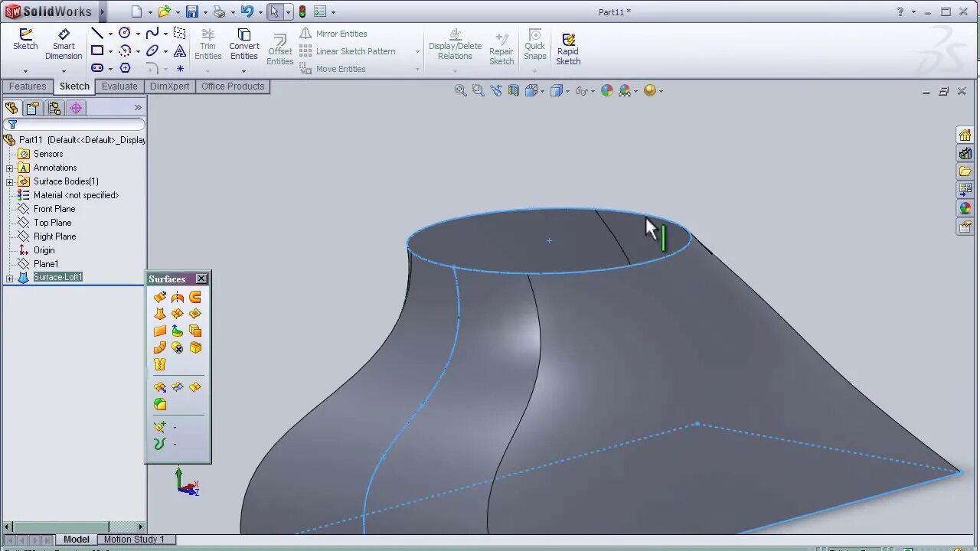
Task: Switch to the Office Products tab
Action: click(x=233, y=86)
